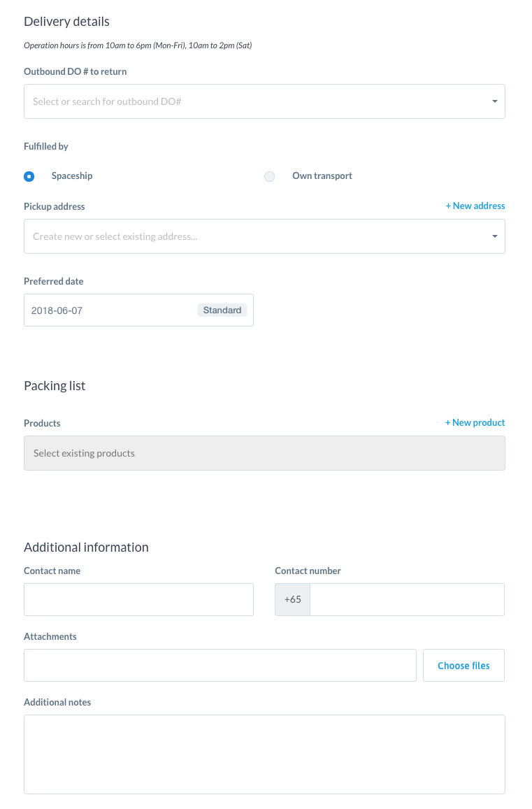Click the Delivery details heading
The width and height of the screenshot is (532, 809).
point(66,22)
